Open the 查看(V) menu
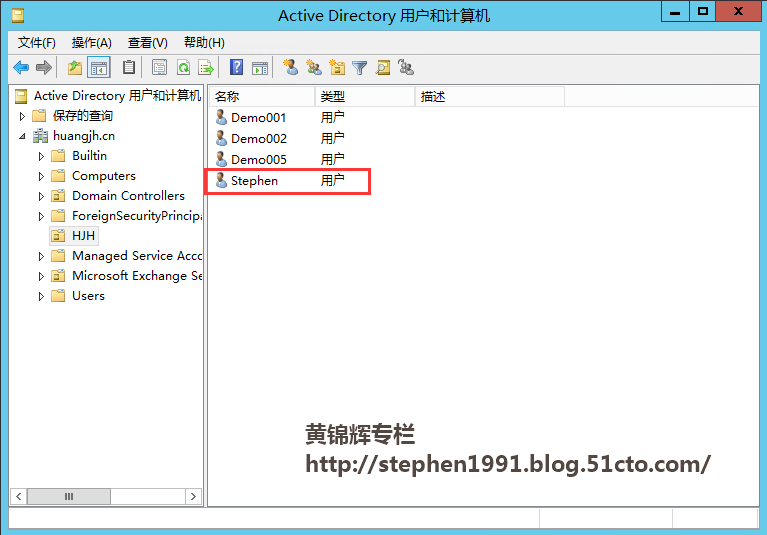 [x=147, y=43]
